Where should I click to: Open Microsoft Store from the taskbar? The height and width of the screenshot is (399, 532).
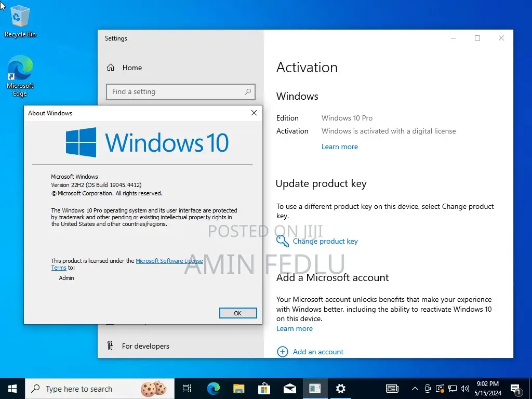(x=264, y=389)
